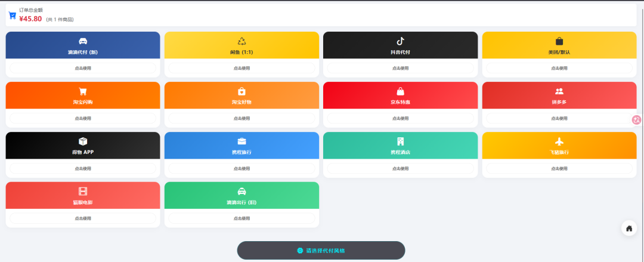Screen dimensions: 644x262
Task: Click 点击使用 under 淘宝好物
Action: (241, 118)
